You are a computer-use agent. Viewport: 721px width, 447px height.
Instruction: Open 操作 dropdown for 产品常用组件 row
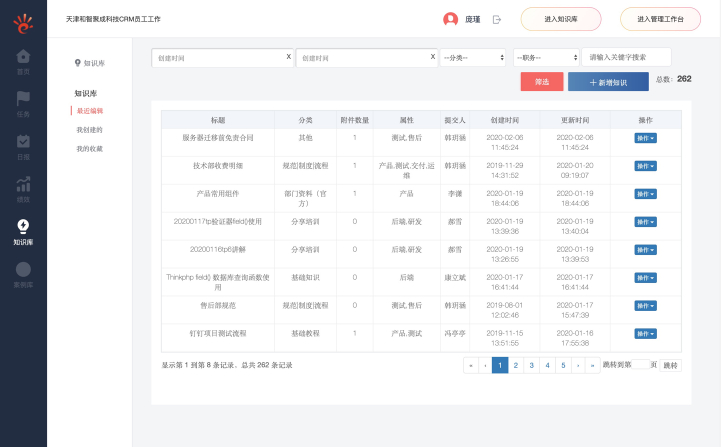point(646,194)
